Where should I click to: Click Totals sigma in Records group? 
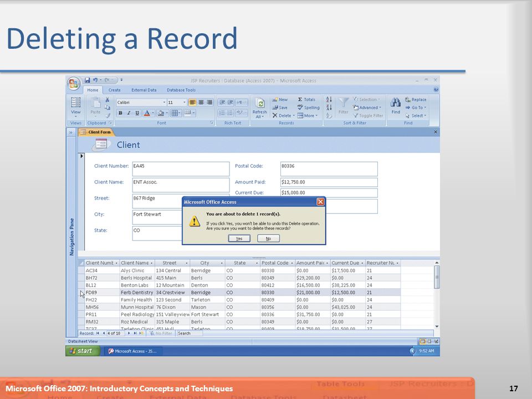click(306, 99)
